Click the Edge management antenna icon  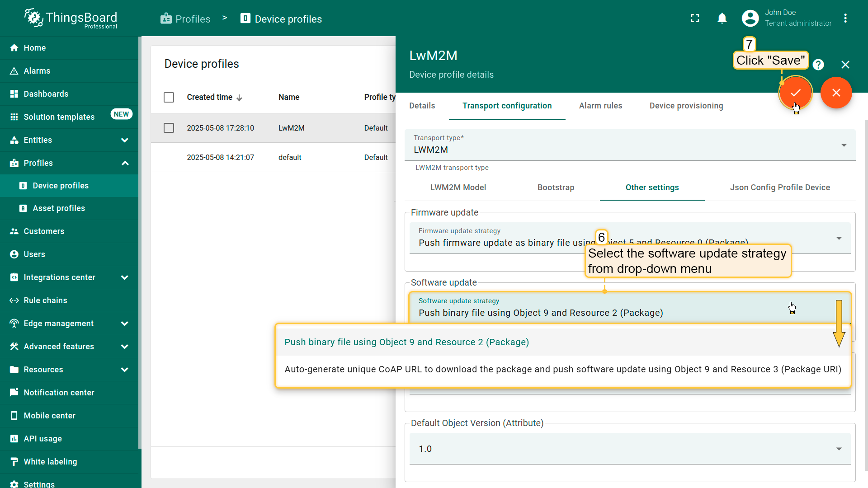point(14,324)
